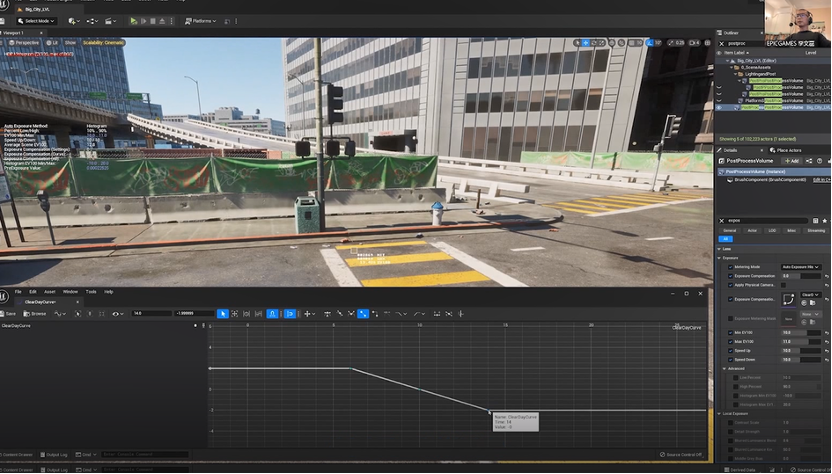This screenshot has height=474, width=832.
Task: Uncheck the Speed Up override checkbox
Action: (x=731, y=351)
